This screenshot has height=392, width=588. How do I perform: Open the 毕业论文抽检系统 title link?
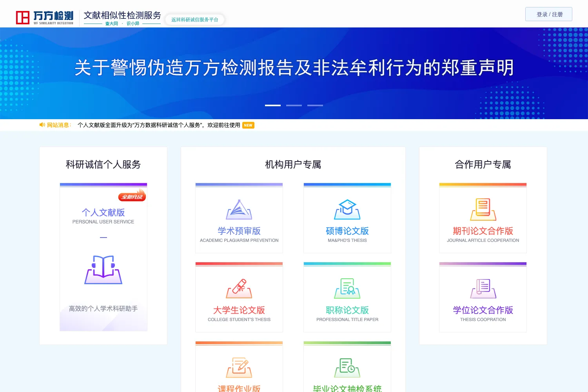click(x=347, y=388)
